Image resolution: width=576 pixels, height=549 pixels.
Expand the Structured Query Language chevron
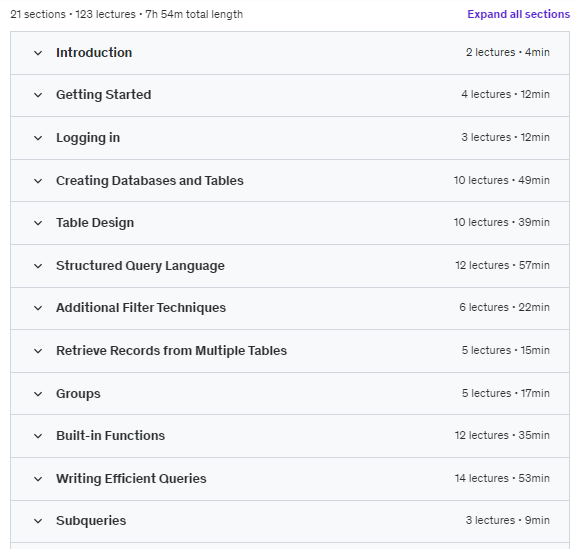pyautogui.click(x=38, y=266)
